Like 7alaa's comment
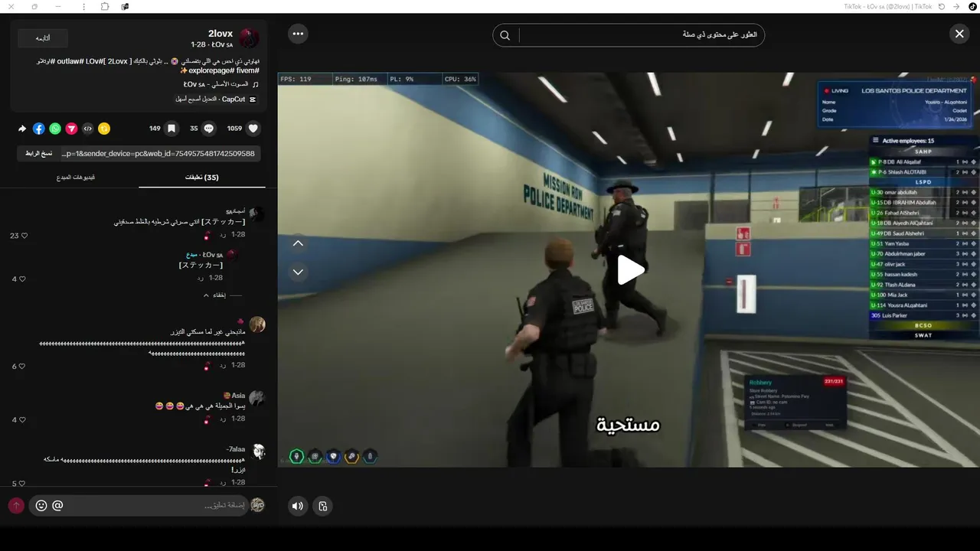Image resolution: width=980 pixels, height=551 pixels. (24, 484)
